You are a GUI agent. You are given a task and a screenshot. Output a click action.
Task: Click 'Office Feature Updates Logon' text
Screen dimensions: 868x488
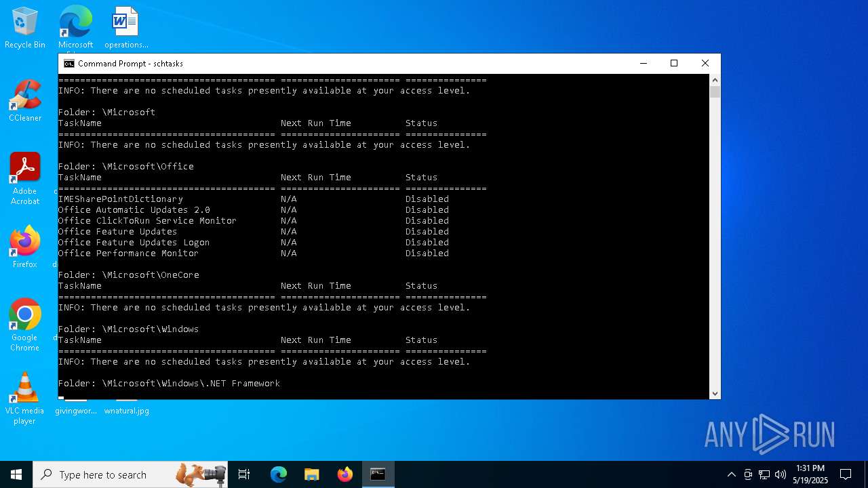tap(134, 243)
